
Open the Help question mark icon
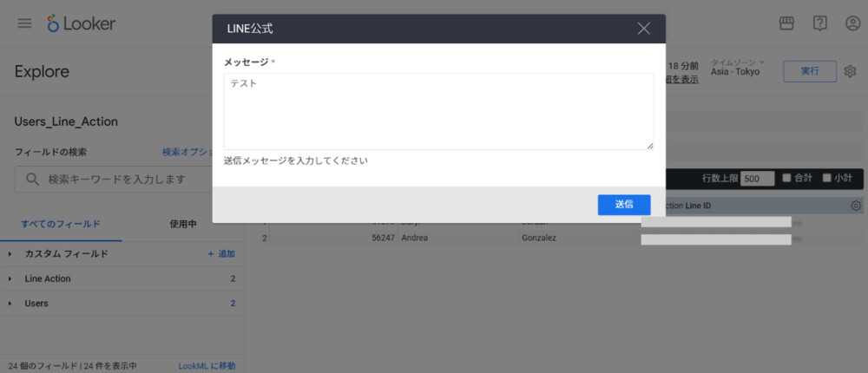click(820, 23)
